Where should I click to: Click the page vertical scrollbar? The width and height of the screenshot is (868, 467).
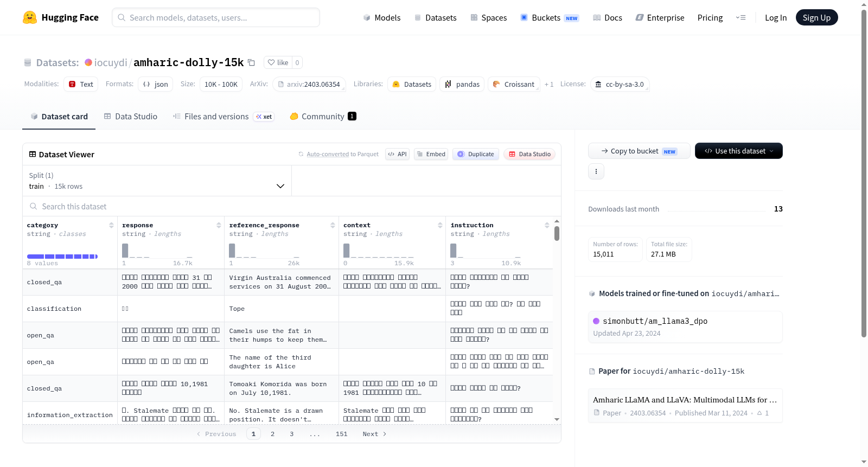click(864, 174)
